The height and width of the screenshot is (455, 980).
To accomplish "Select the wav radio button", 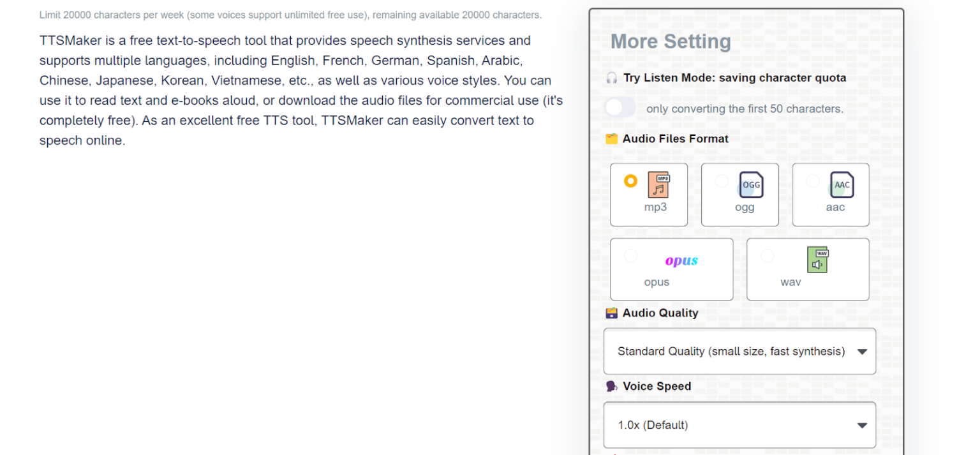I will [768, 255].
